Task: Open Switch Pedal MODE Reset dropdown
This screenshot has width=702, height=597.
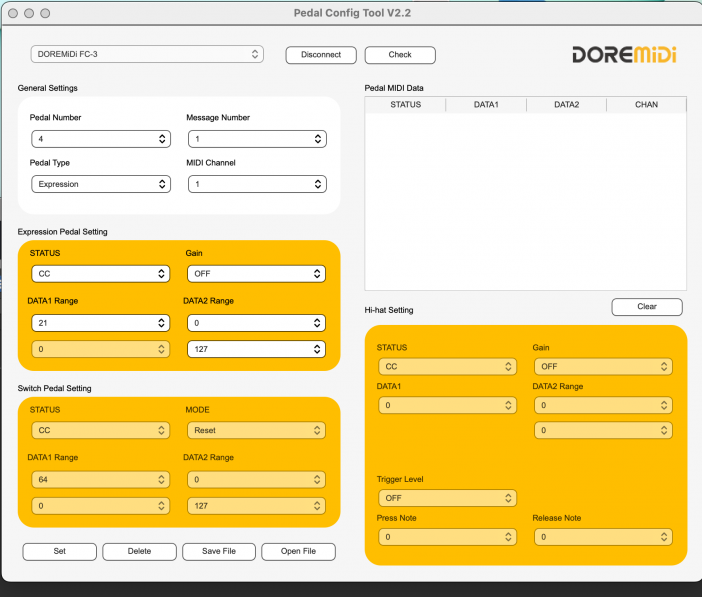Action: point(257,430)
